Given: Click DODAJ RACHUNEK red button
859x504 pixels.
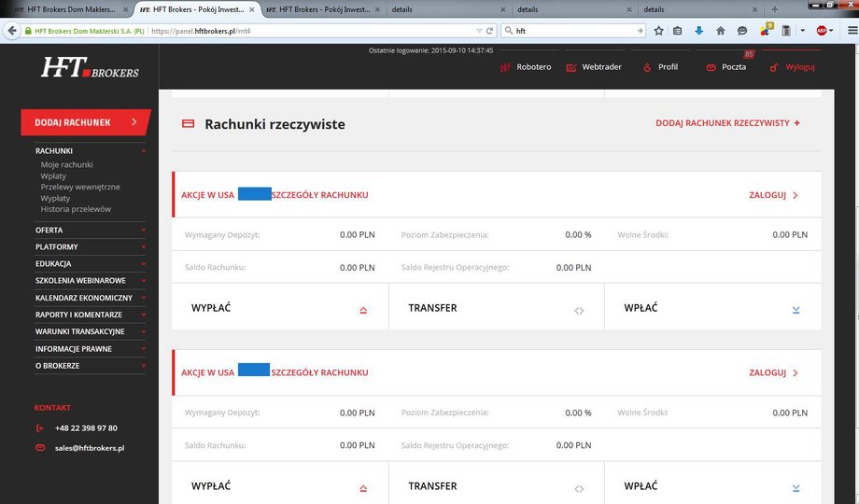Looking at the screenshot, I should [x=85, y=122].
